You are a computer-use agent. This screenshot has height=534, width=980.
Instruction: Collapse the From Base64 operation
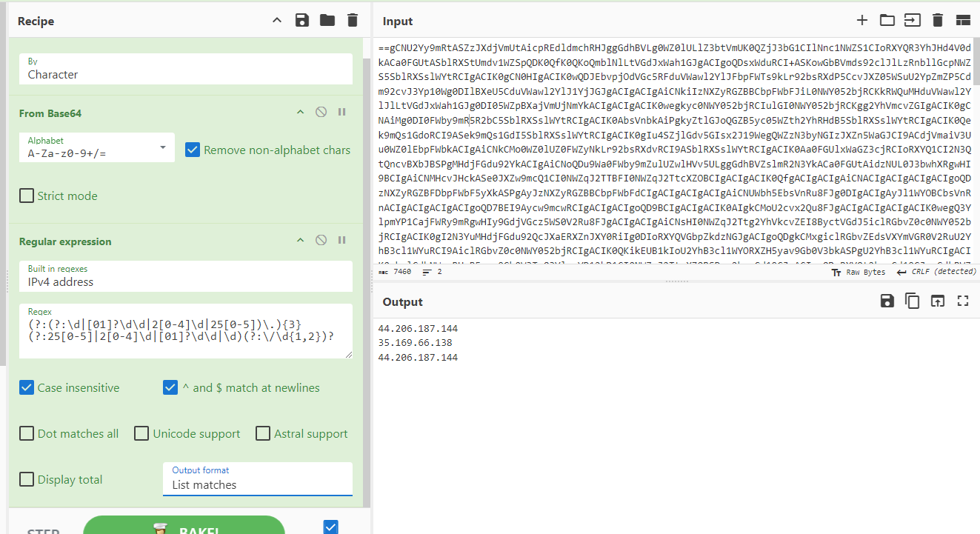pyautogui.click(x=300, y=113)
